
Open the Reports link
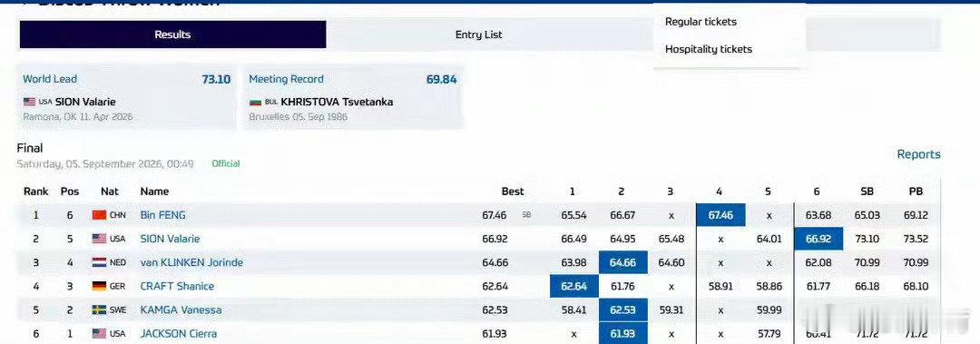coord(918,154)
